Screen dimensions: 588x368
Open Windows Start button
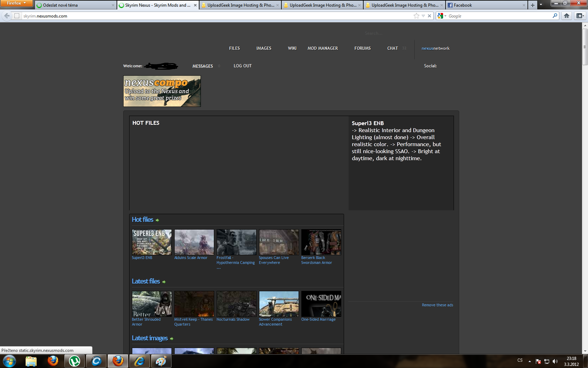pos(9,361)
